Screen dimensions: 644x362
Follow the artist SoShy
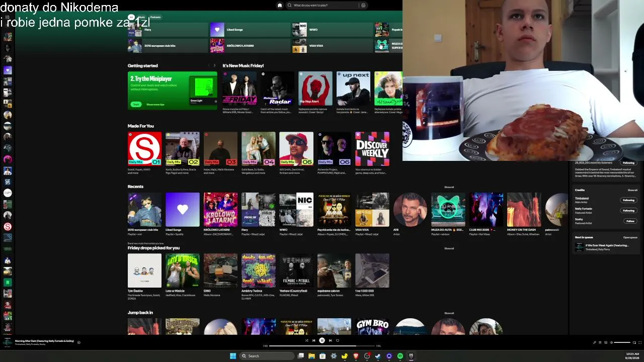[x=630, y=221]
